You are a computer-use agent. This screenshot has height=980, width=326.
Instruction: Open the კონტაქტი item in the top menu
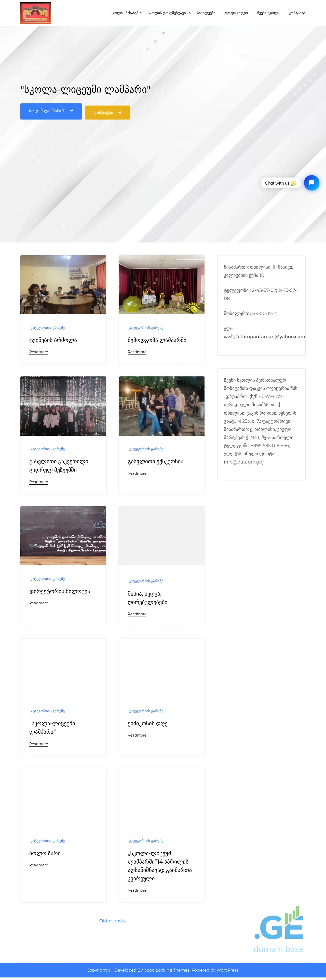297,13
